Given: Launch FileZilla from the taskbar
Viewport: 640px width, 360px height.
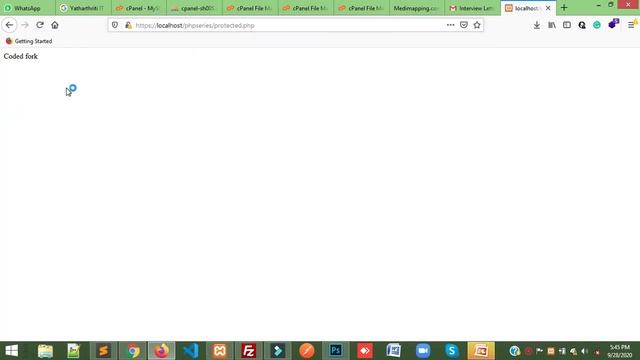Looking at the screenshot, I should click(x=249, y=351).
